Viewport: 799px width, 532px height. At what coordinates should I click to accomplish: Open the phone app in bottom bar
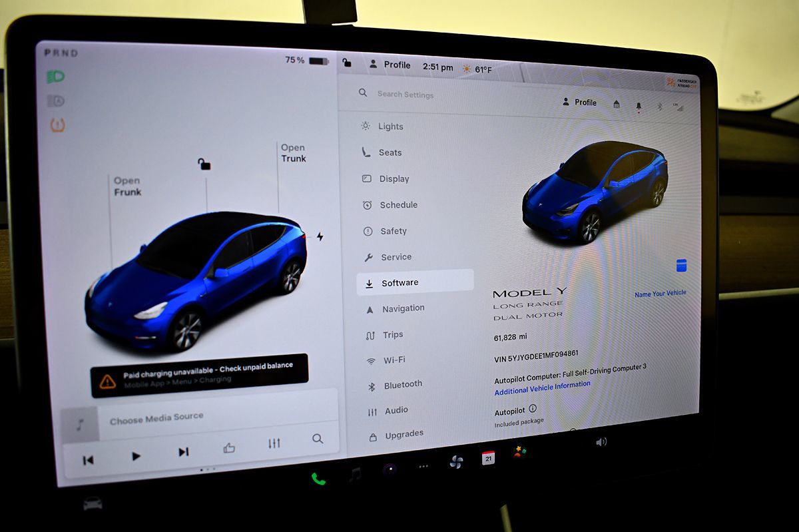(318, 478)
